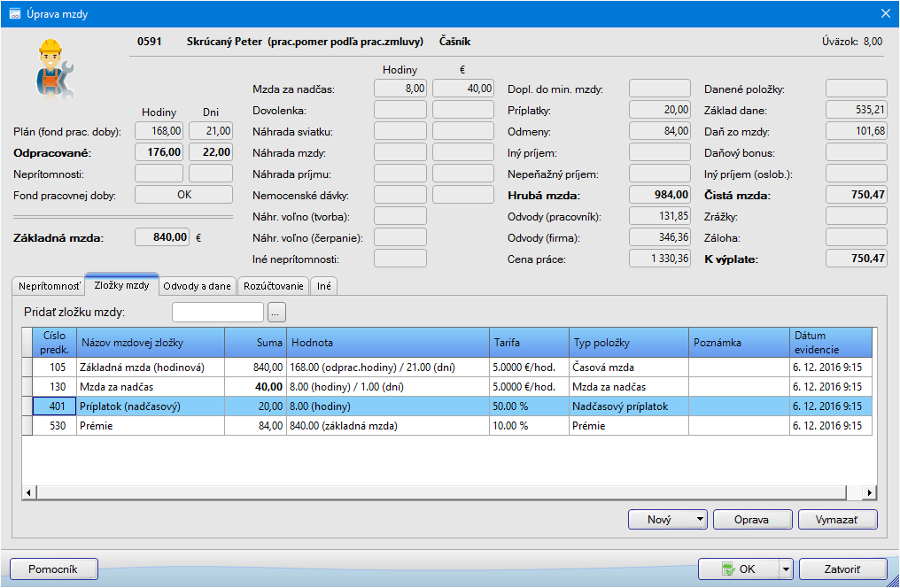Click the empty Dovolenka hours field
900x588 pixels.
[x=400, y=110]
